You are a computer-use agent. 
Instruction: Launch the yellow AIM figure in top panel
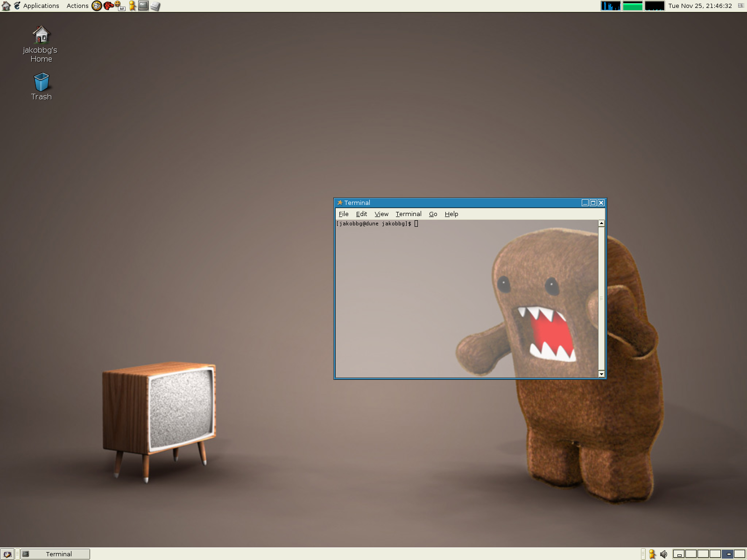tap(132, 6)
